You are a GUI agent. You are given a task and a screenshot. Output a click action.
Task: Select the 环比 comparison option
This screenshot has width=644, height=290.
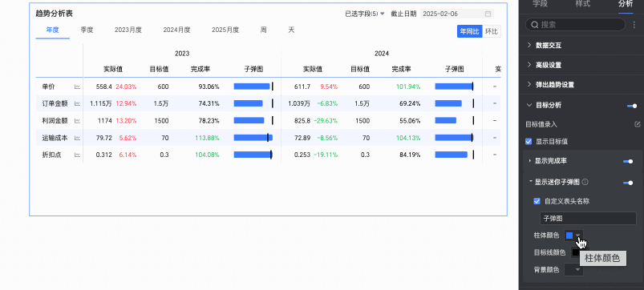pyautogui.click(x=491, y=31)
